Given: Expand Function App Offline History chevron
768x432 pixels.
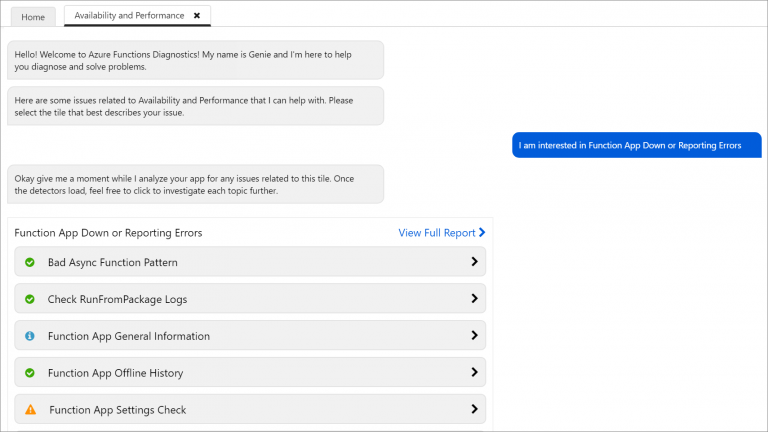Looking at the screenshot, I should click(474, 373).
